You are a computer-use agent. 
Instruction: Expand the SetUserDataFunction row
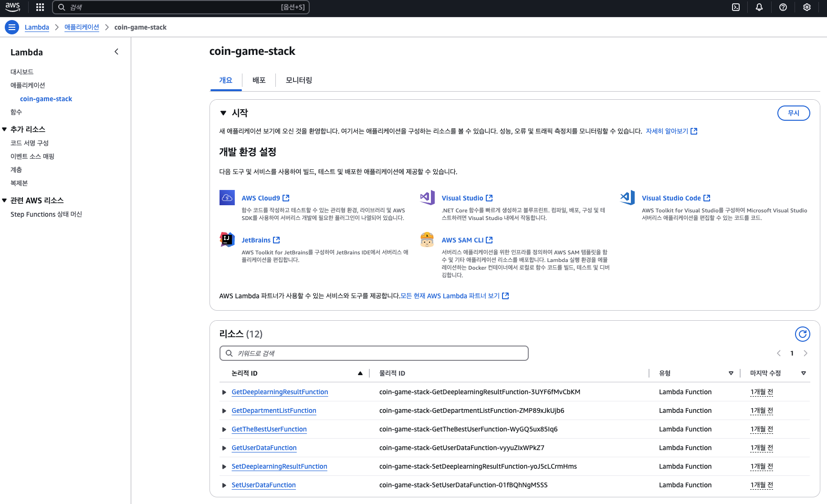[224, 485]
